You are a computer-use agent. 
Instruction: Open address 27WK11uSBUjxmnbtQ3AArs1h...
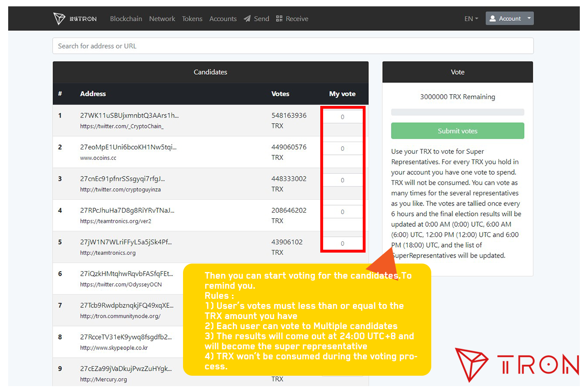(x=130, y=115)
